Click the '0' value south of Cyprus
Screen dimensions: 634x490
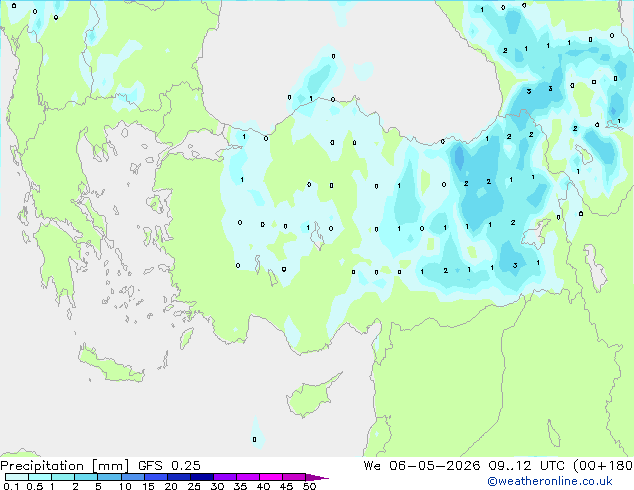click(x=254, y=439)
